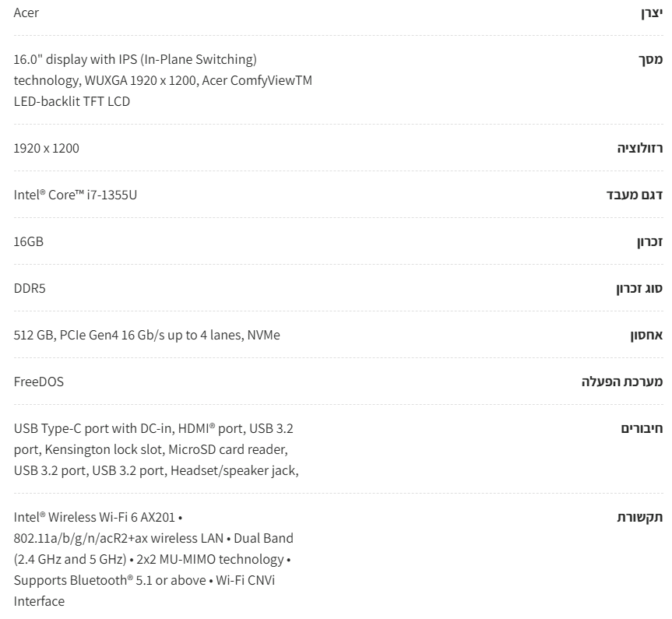Select the יצרן row label

point(652,13)
